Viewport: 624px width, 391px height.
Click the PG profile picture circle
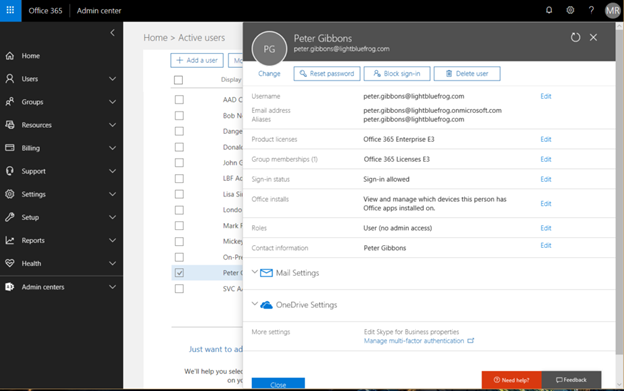269,49
